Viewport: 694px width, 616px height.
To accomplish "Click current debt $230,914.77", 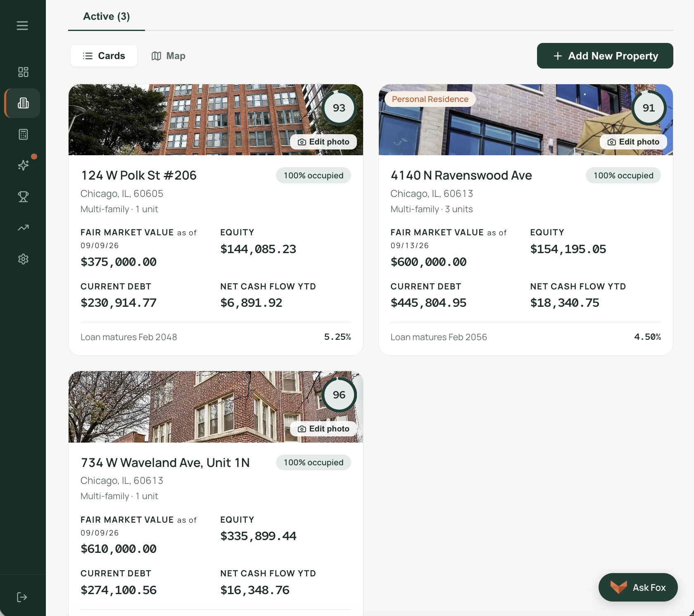I will (119, 303).
